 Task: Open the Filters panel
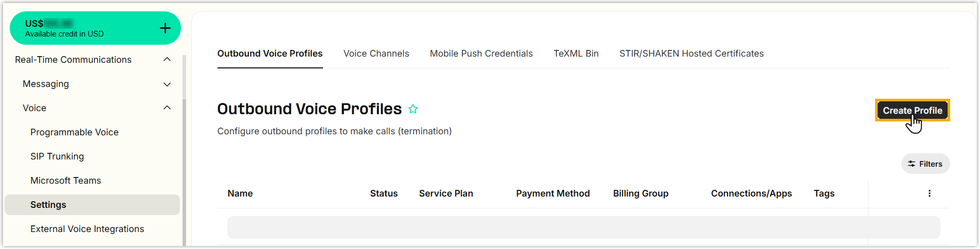(925, 164)
